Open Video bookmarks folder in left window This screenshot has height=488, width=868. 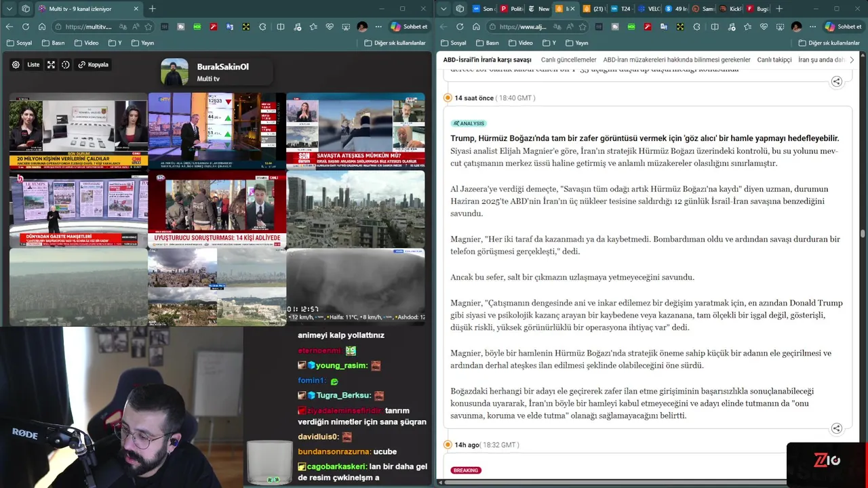pyautogui.click(x=87, y=43)
